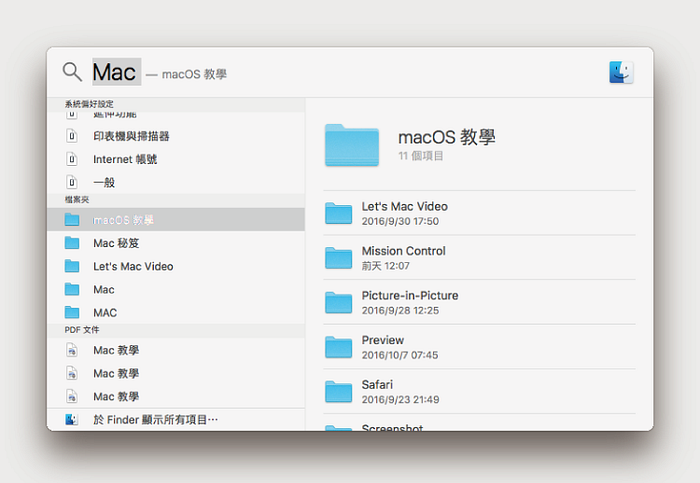700x483 pixels.
Task: Select the highlighted macOS 教學 folder result
Action: (x=176, y=220)
